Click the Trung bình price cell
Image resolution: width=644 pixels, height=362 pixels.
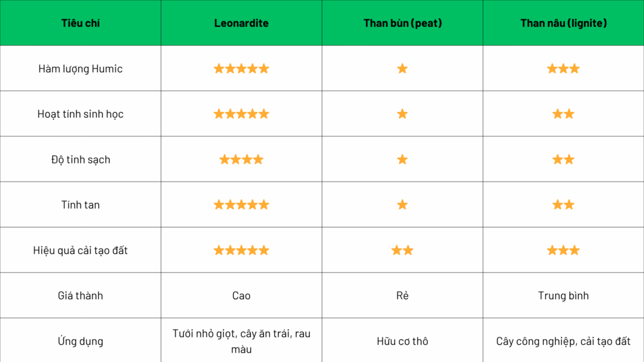click(563, 295)
